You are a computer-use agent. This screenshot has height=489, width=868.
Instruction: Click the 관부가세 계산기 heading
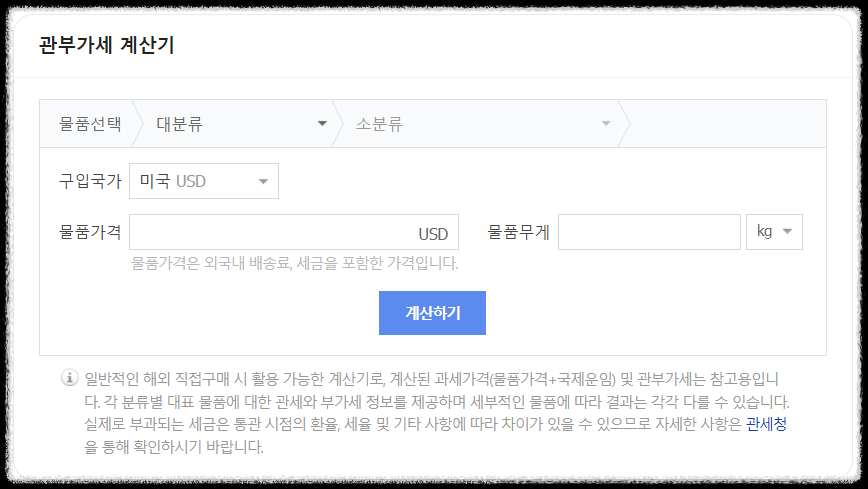tap(106, 45)
